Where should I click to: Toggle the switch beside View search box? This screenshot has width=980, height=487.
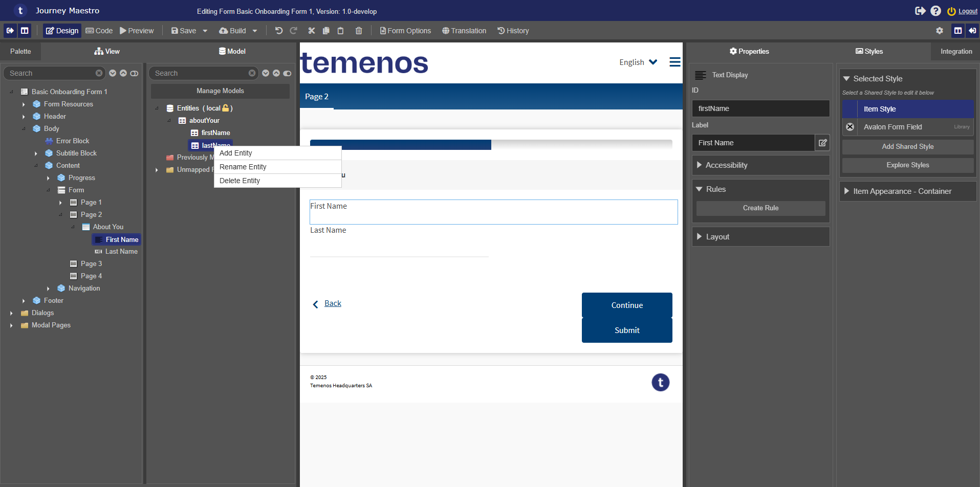[x=134, y=73]
